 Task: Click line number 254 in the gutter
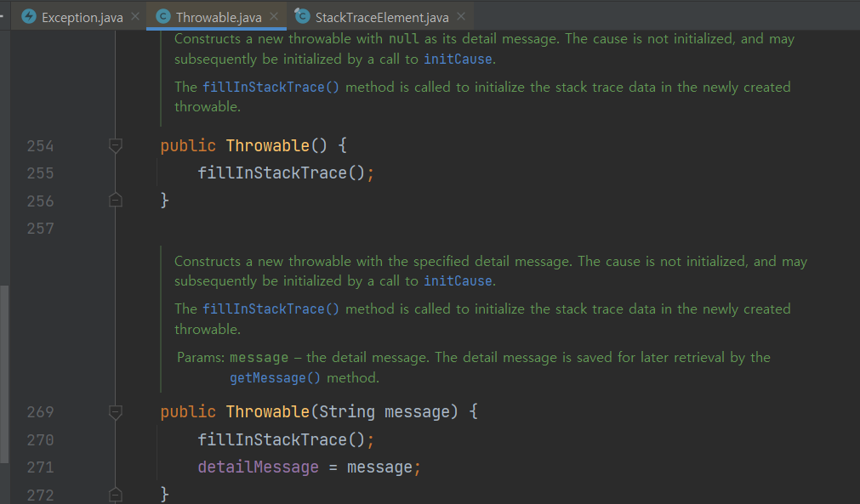(41, 146)
